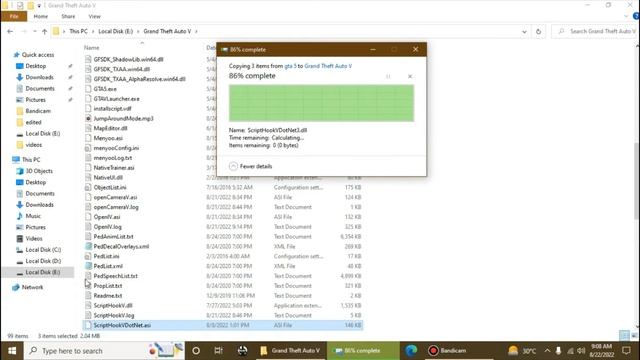Expand the ribbon with the chevron
Image resolution: width=640 pixels, height=360 pixels.
pos(626,16)
